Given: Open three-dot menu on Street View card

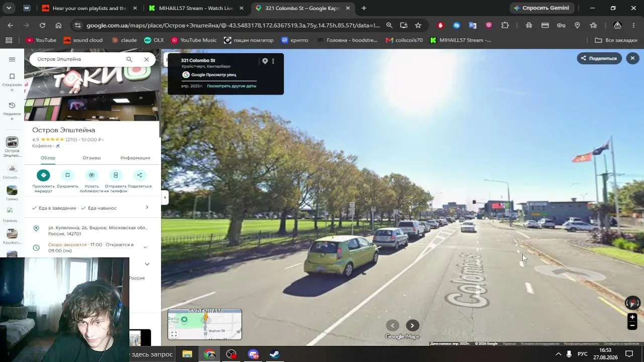Looking at the screenshot, I should (273, 61).
